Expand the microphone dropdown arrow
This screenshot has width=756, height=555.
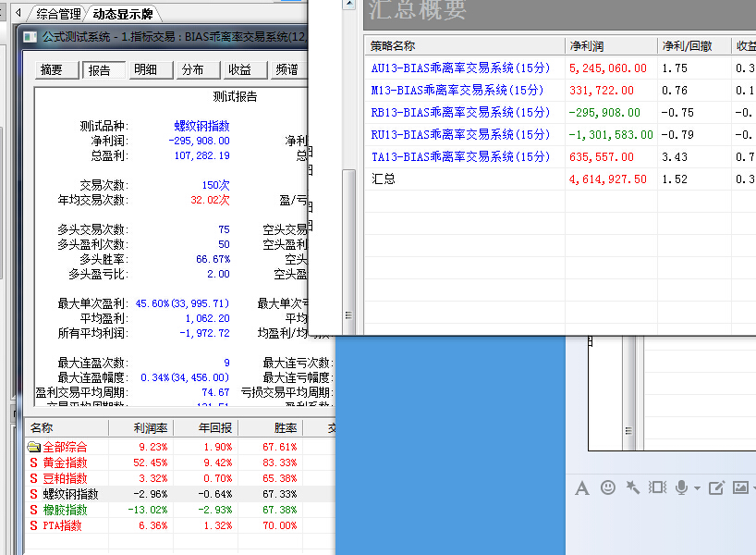tap(696, 488)
